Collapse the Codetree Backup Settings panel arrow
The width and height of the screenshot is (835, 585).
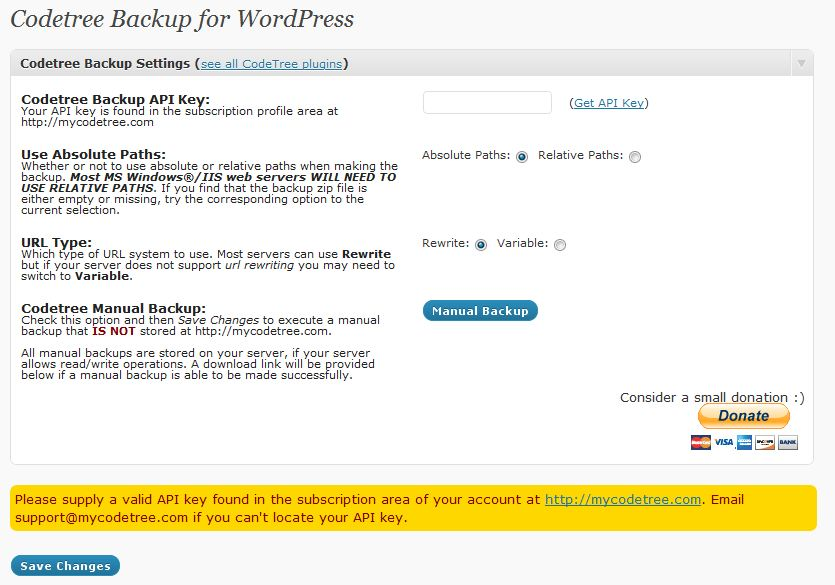[x=801, y=63]
